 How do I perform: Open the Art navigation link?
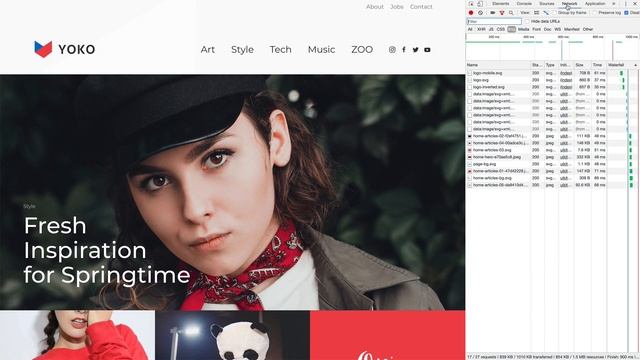(208, 49)
